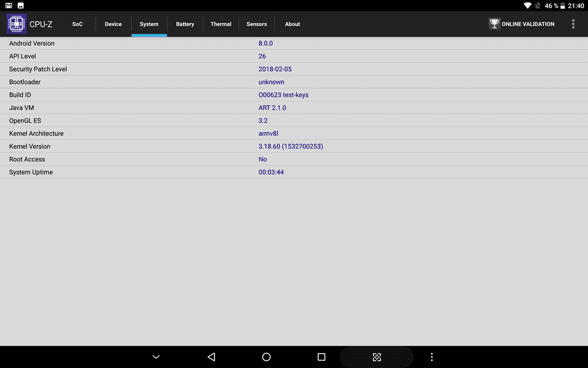Select the API Level label
Screen dimensions: 588x368
pos(22,56)
